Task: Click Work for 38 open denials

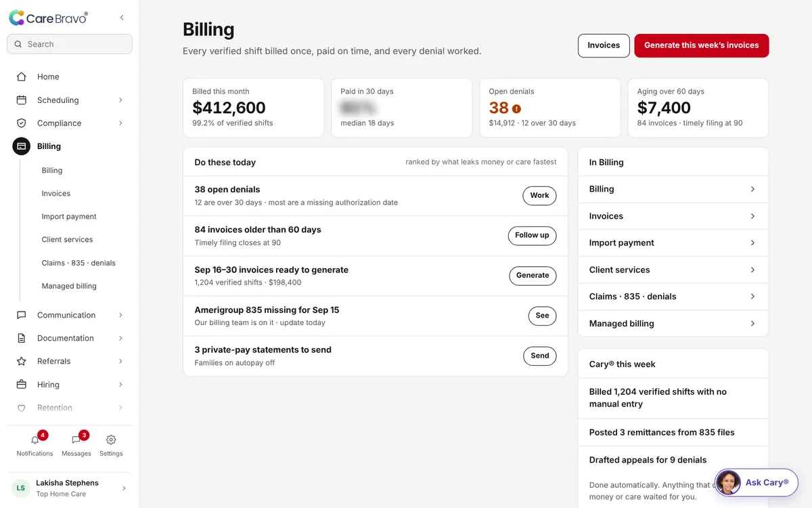Action: pyautogui.click(x=539, y=196)
